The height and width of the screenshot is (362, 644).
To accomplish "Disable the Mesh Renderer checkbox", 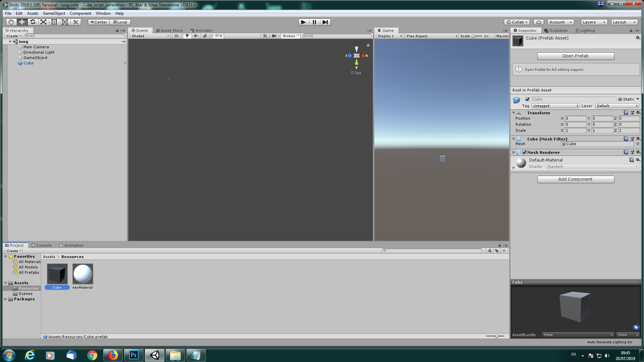I will click(524, 153).
